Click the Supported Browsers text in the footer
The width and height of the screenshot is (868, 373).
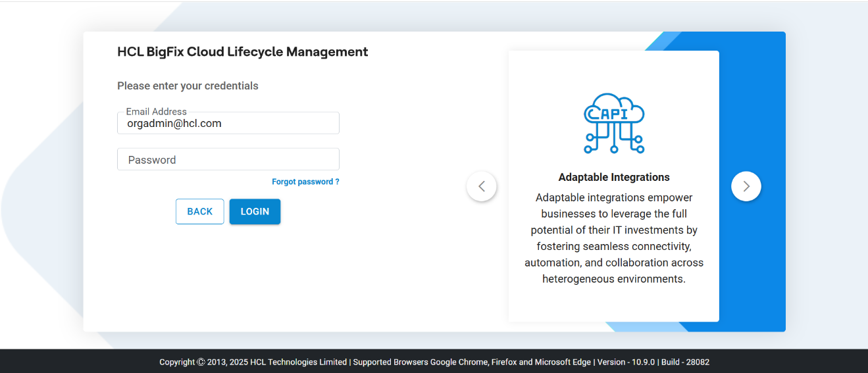[472, 362]
